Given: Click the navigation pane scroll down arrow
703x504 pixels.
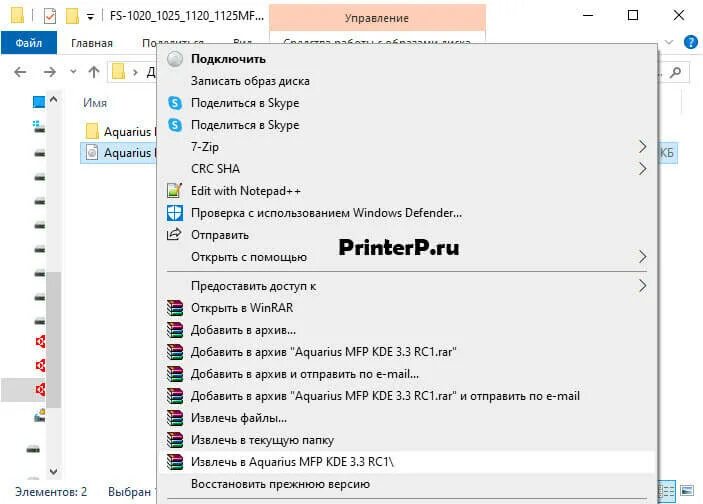Looking at the screenshot, I should tap(53, 471).
